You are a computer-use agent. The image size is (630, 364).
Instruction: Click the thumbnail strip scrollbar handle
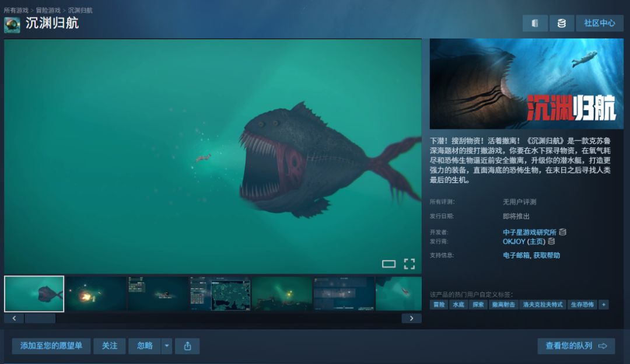point(40,318)
